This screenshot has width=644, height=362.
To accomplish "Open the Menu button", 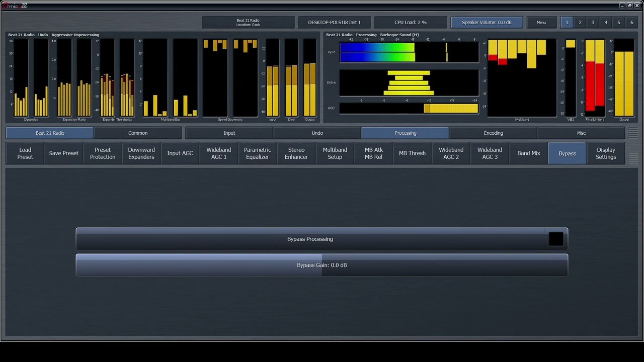I will point(541,23).
